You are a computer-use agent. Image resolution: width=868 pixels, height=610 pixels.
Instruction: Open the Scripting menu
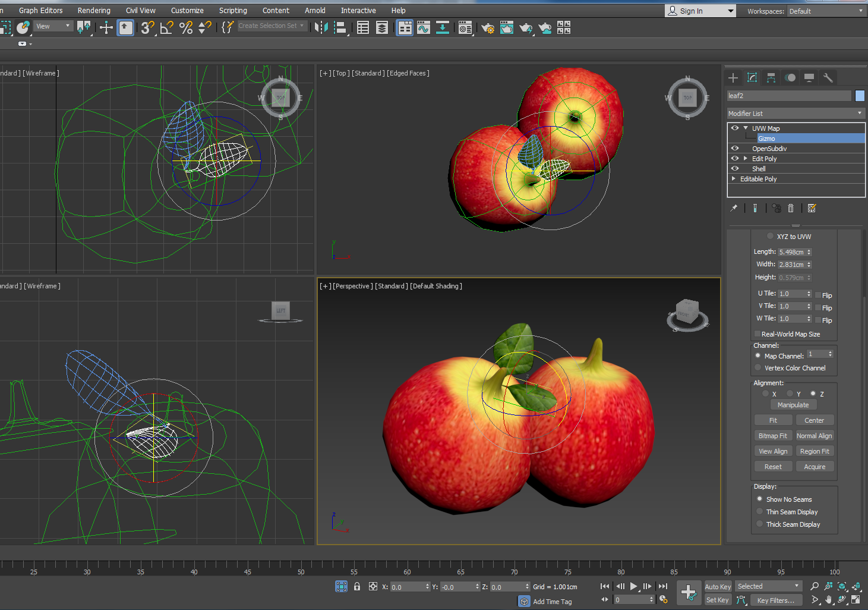tap(233, 11)
